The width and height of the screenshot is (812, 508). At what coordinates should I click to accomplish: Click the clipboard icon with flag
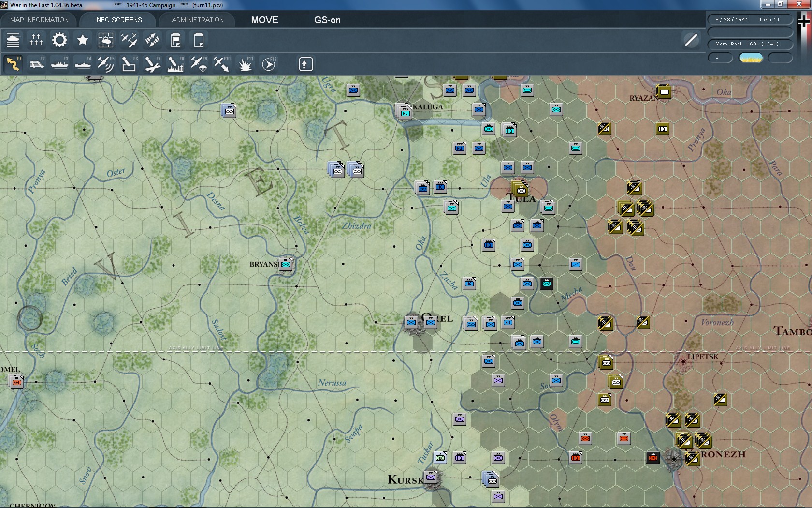tap(175, 40)
